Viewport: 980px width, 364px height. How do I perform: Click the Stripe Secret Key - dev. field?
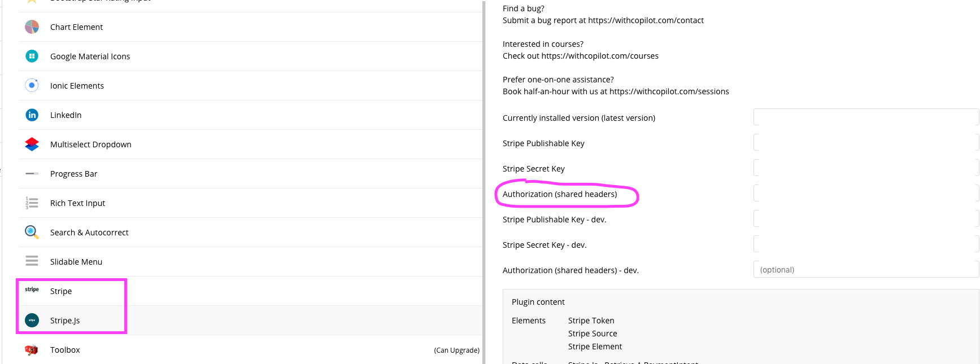pos(866,244)
